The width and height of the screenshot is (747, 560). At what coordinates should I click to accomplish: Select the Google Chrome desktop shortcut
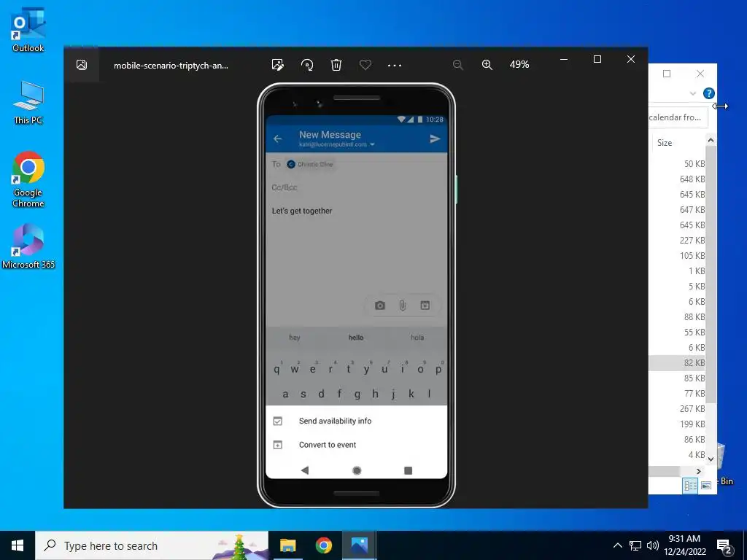tap(28, 179)
